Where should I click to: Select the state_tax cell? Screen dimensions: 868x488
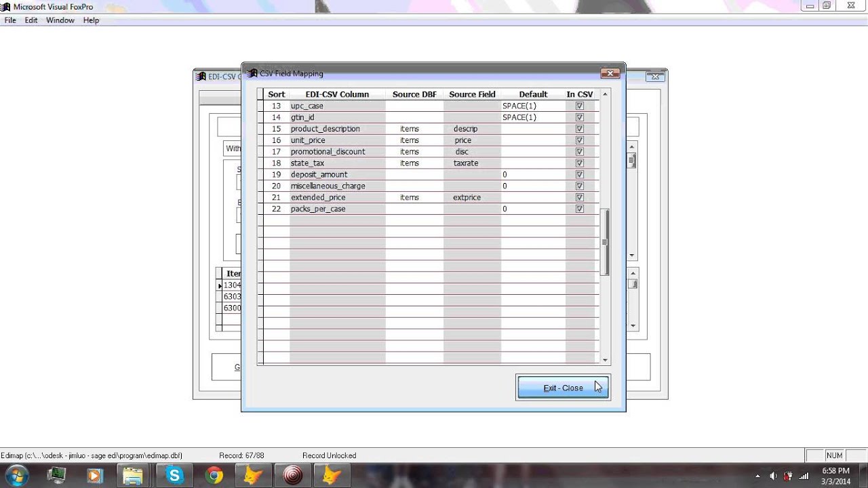coord(337,163)
